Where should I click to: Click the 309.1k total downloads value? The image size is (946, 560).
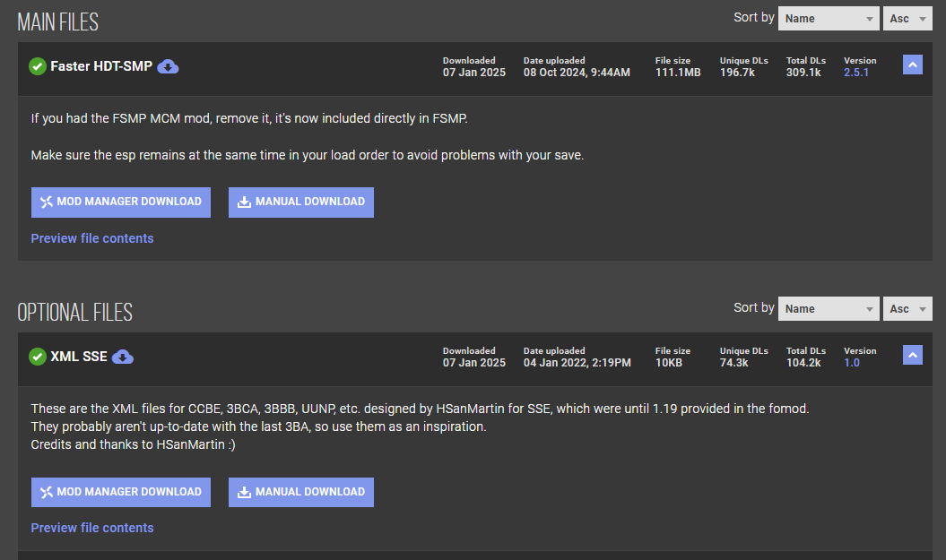(x=803, y=73)
